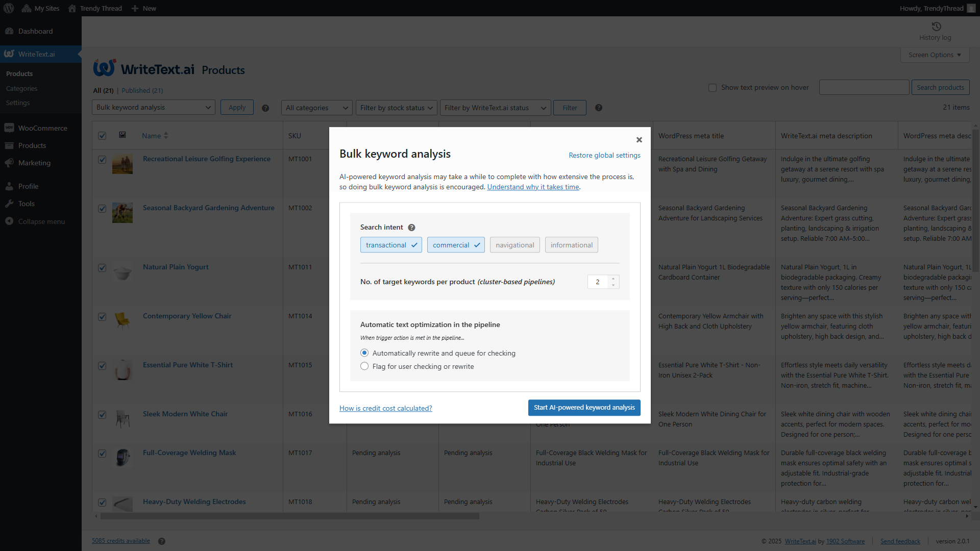Toggle select-all products checkbox

tap(102, 136)
